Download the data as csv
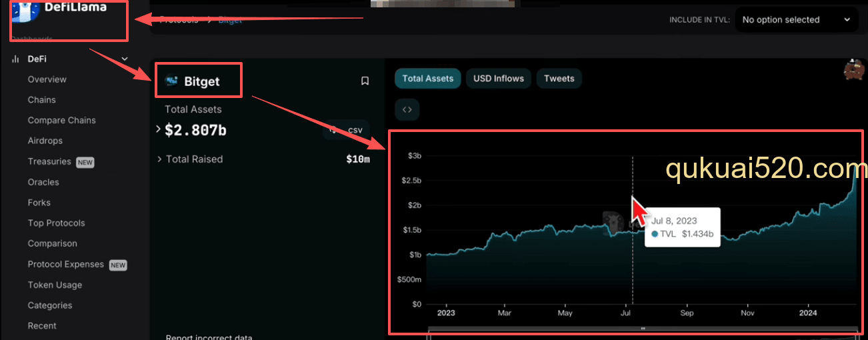This screenshot has width=868, height=340. click(346, 130)
